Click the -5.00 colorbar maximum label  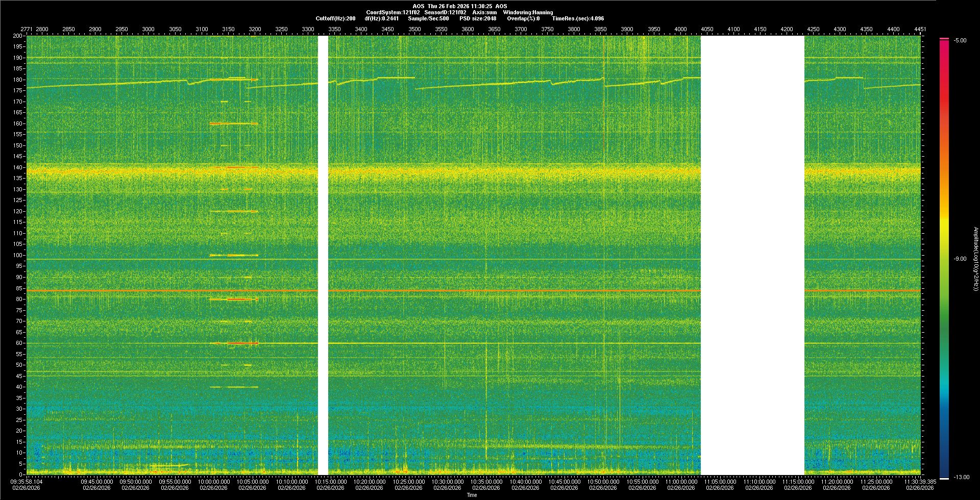(x=960, y=40)
